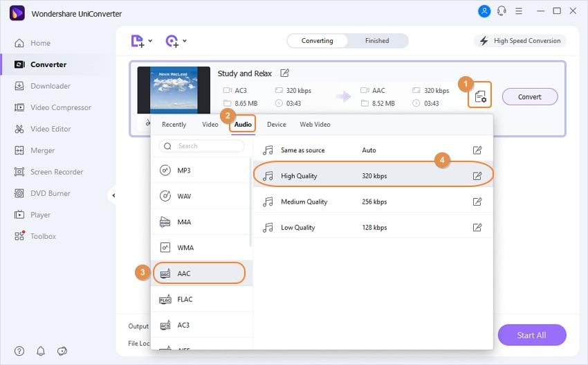Screen dimensions: 588x365
Task: Open output format settings icon
Action: 480,96
